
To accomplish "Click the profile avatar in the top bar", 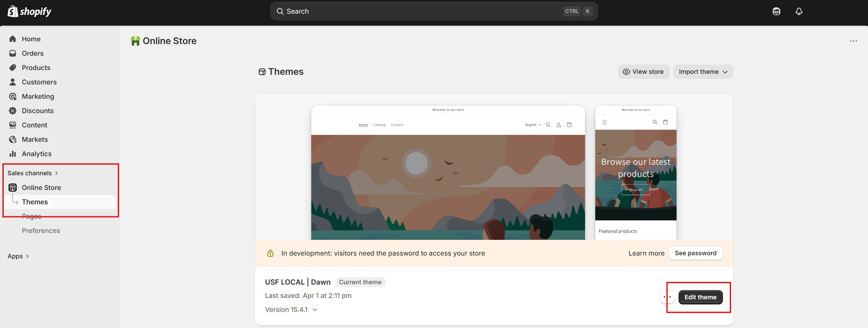I will coord(776,11).
